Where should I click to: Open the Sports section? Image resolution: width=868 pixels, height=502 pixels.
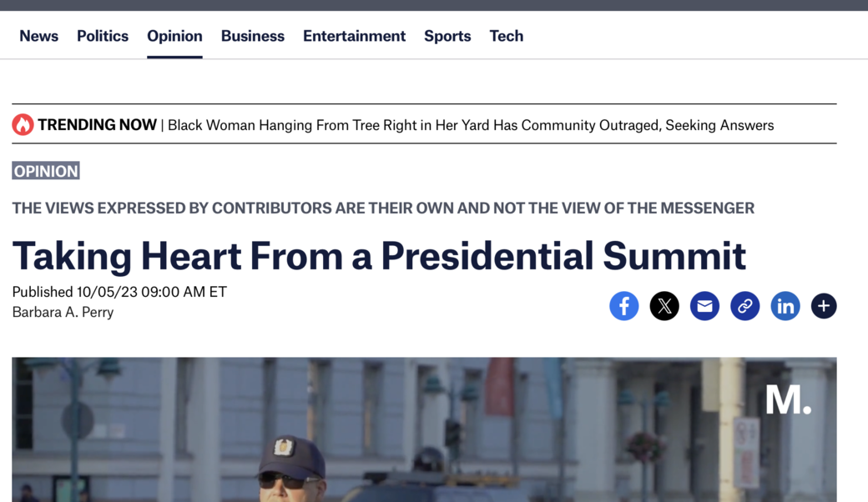click(x=447, y=36)
